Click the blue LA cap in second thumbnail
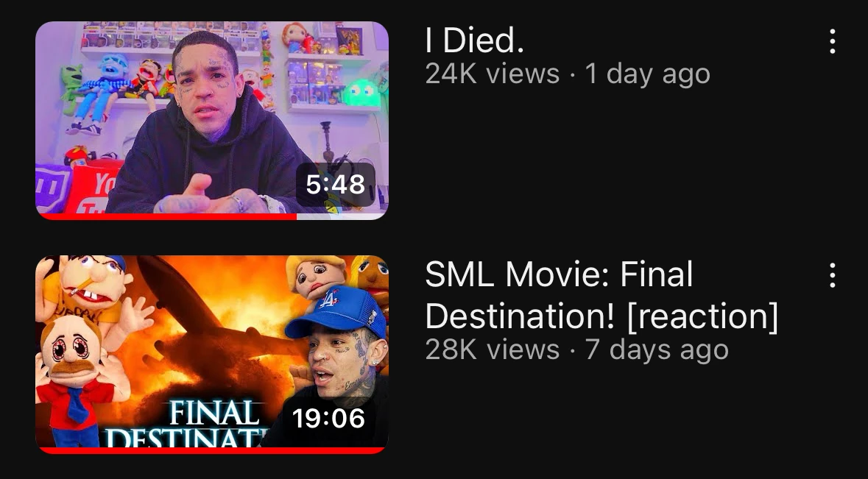 pos(335,310)
